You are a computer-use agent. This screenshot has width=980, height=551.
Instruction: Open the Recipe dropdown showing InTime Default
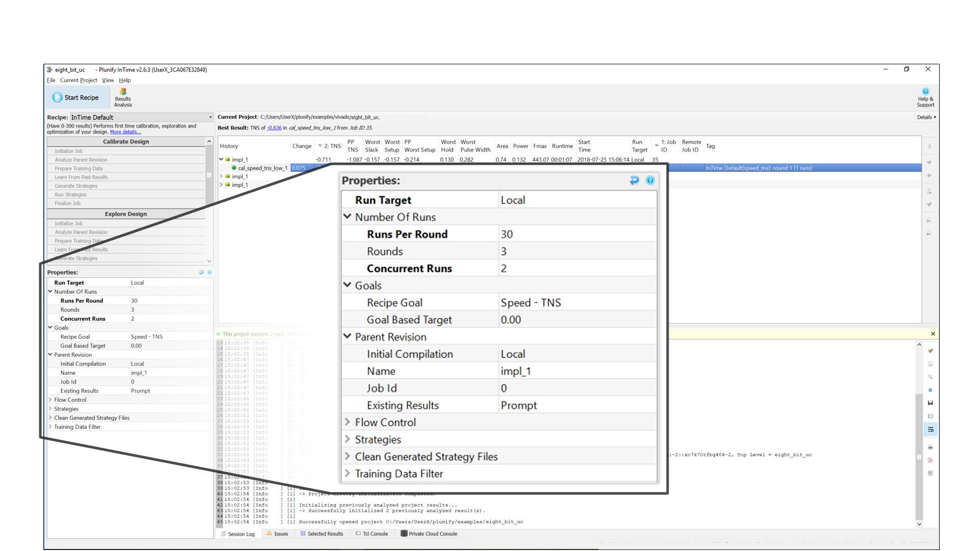[x=141, y=117]
